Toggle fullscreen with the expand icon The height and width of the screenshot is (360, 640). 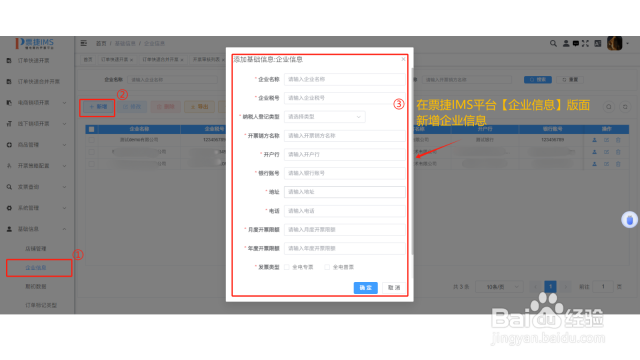pyautogui.click(x=585, y=43)
